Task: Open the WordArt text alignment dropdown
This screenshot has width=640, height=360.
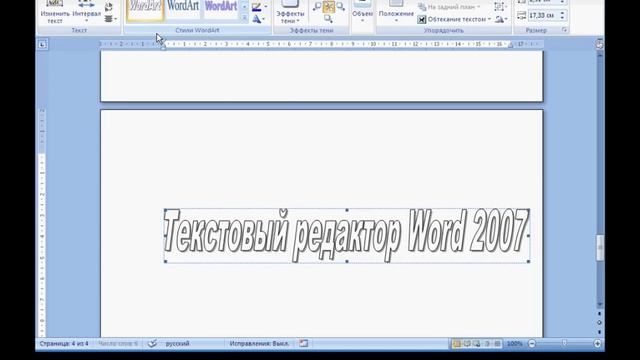Action: point(110,19)
